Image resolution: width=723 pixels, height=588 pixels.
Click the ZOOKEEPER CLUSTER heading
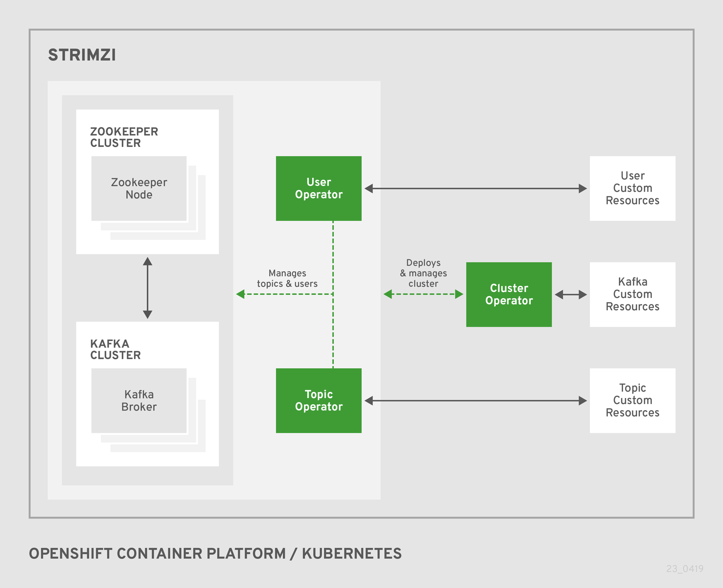click(x=124, y=137)
